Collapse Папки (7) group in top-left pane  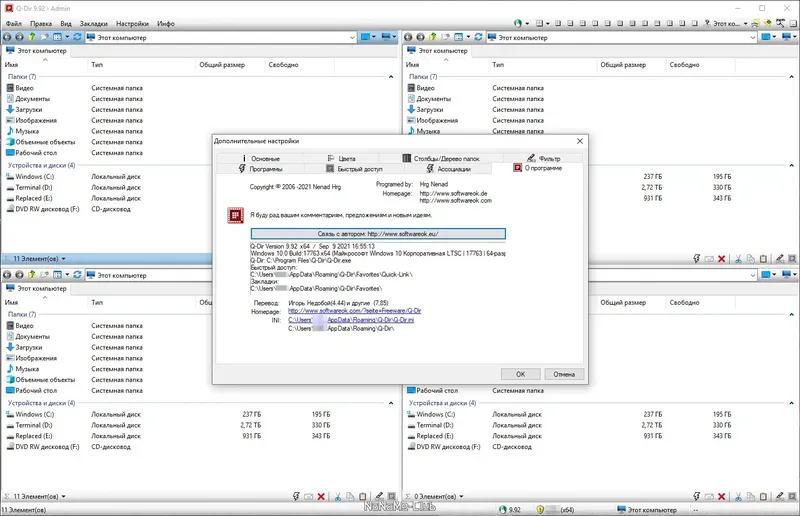click(391, 77)
